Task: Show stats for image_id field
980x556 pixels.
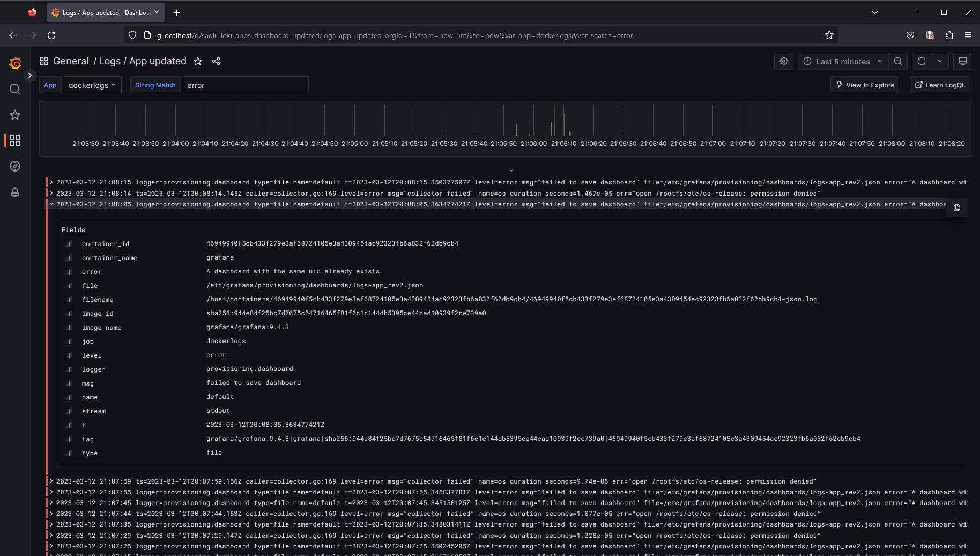Action: pos(69,314)
